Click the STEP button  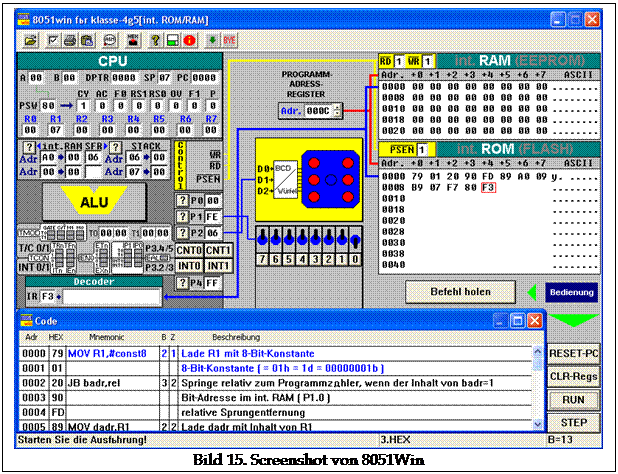pyautogui.click(x=573, y=423)
